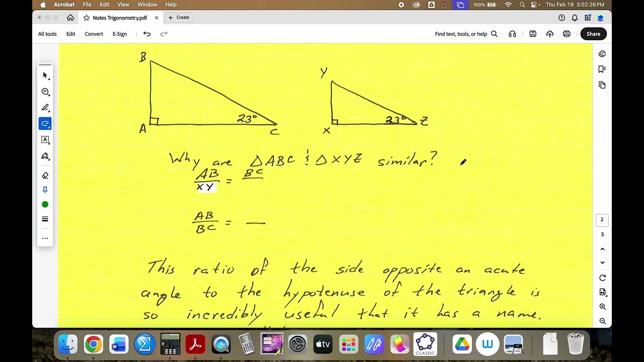The height and width of the screenshot is (362, 644).
Task: Go to previous page arrow
Action: tap(602, 249)
